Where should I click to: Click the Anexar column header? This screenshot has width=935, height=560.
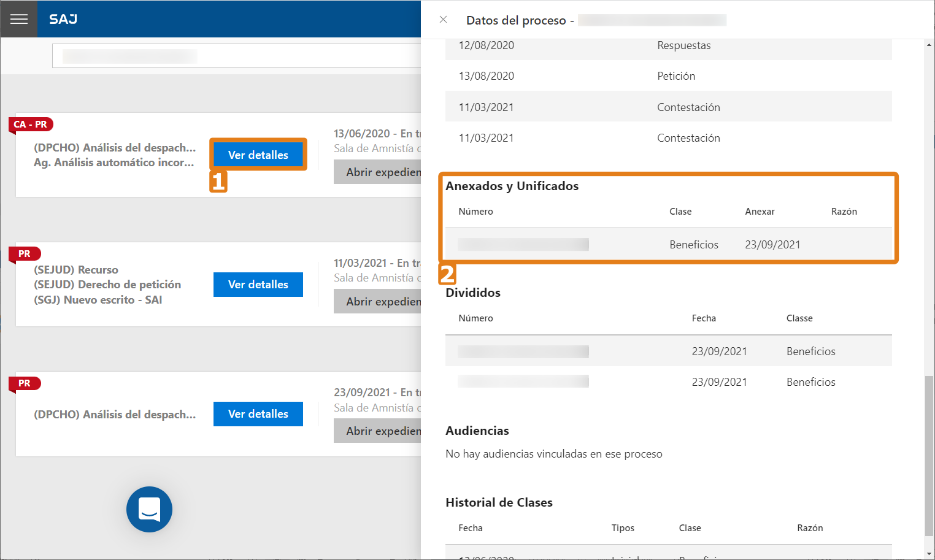coord(760,212)
